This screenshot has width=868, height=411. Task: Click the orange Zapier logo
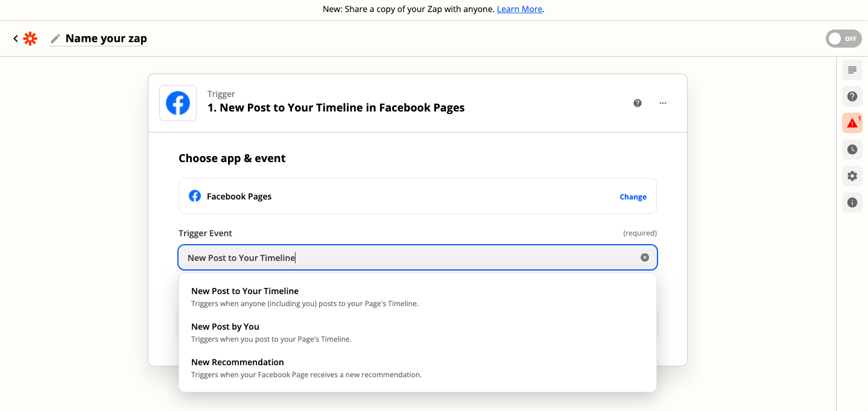coord(30,39)
